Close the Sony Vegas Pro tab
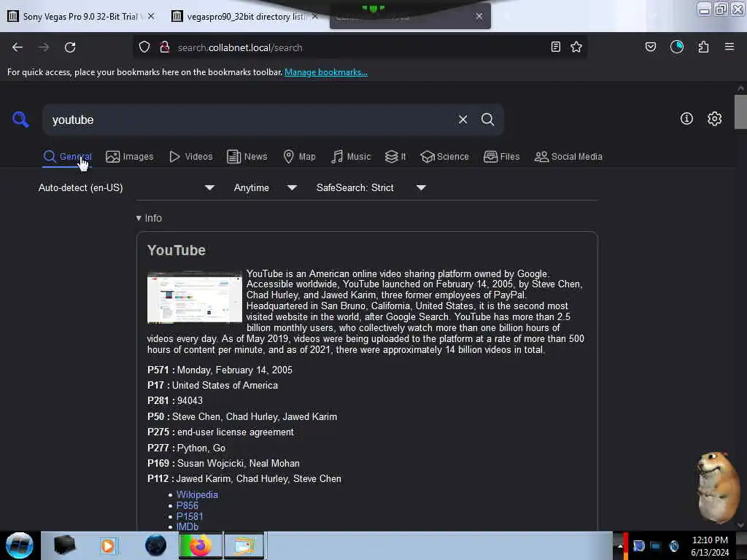 tap(151, 16)
